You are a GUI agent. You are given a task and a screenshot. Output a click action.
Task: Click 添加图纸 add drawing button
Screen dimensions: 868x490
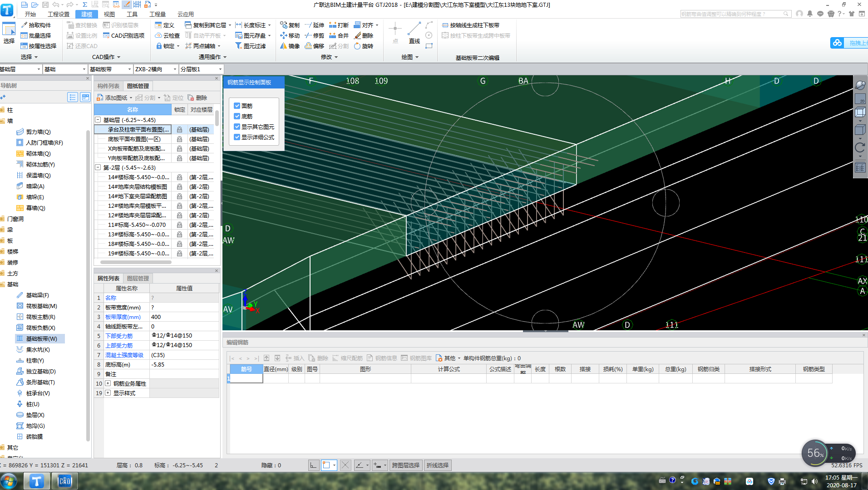coord(113,98)
